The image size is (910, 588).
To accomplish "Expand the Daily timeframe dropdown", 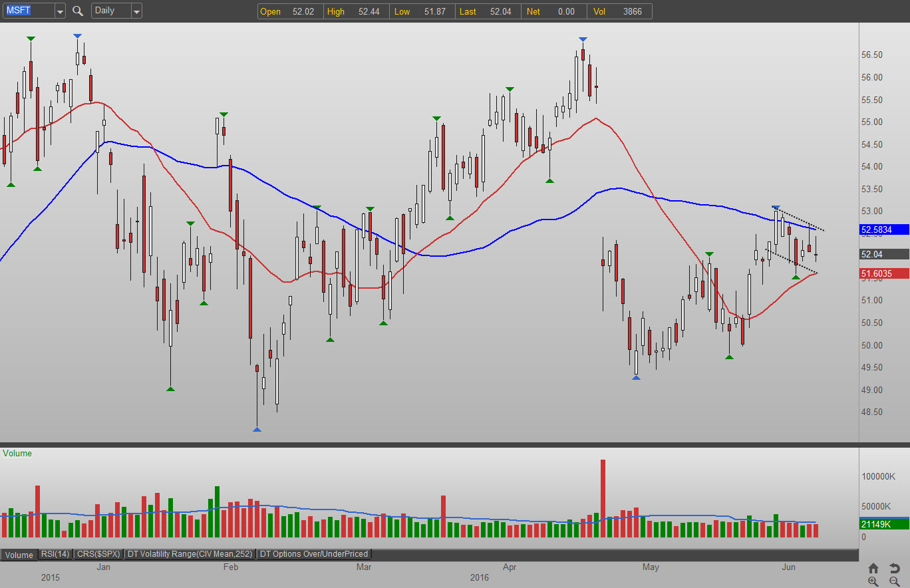I will 136,11.
